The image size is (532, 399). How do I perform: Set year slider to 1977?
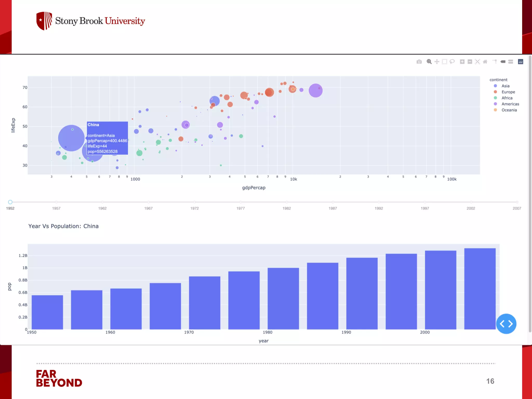coord(241,202)
